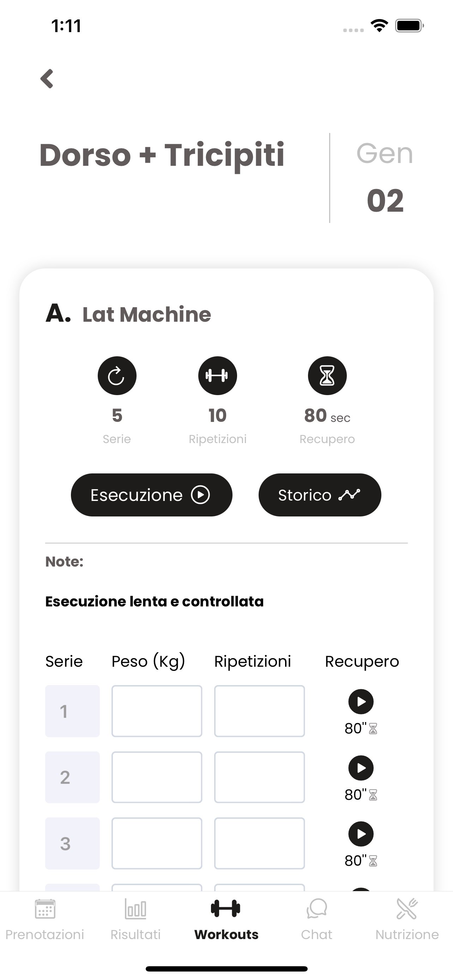This screenshot has height=980, width=453.
Task: Select Peso field for series 1
Action: pyautogui.click(x=157, y=711)
